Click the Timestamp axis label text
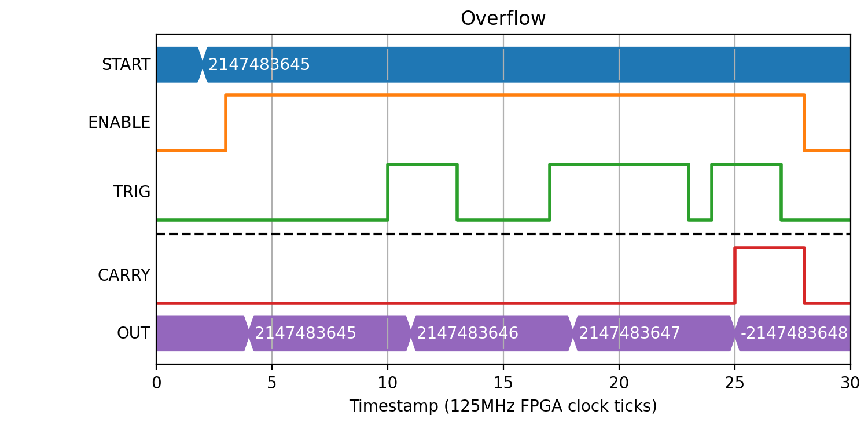868x422 pixels. click(x=503, y=406)
